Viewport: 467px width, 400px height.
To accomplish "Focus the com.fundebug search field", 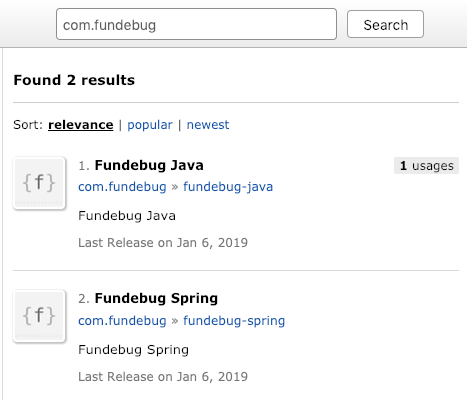I will [196, 24].
